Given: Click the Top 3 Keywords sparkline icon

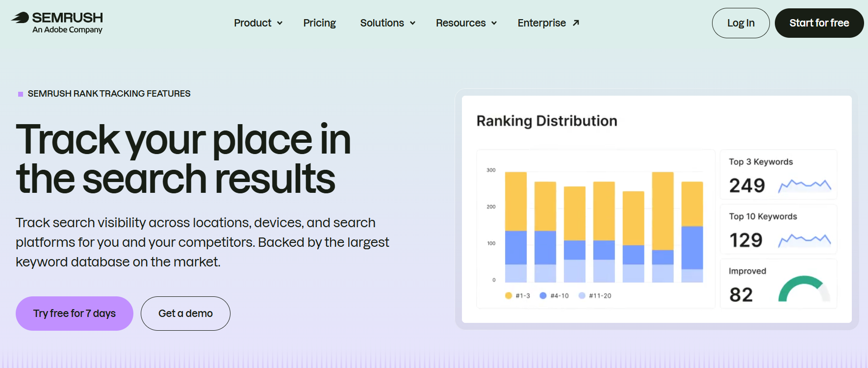Looking at the screenshot, I should tap(805, 185).
